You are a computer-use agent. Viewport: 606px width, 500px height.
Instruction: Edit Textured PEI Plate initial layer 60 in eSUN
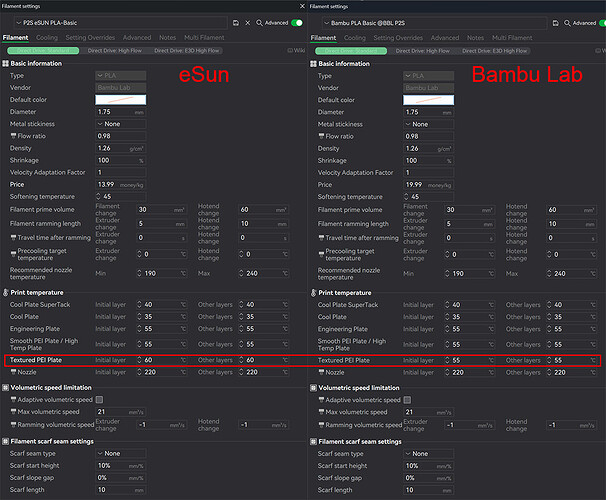coord(162,360)
